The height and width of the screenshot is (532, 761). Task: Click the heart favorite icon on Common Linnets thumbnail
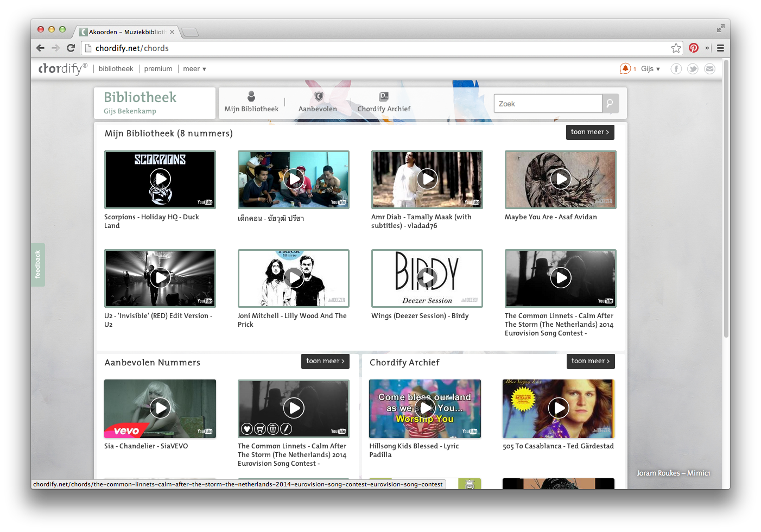point(247,429)
